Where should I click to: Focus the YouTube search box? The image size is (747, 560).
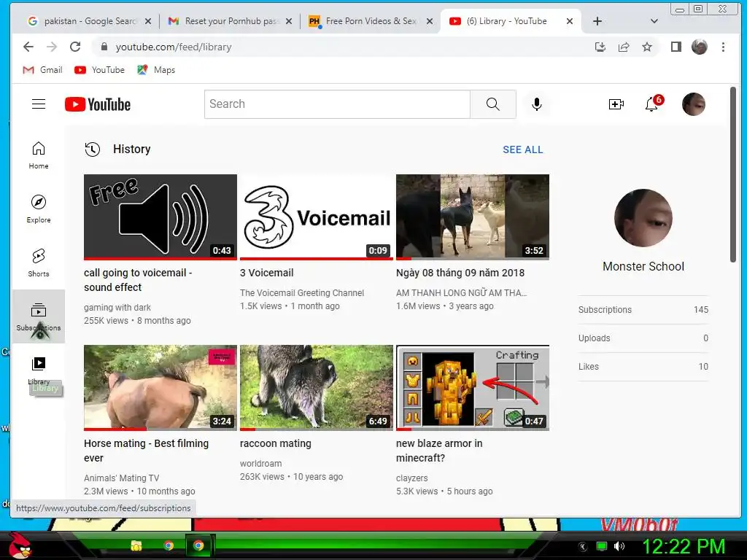[x=337, y=104]
